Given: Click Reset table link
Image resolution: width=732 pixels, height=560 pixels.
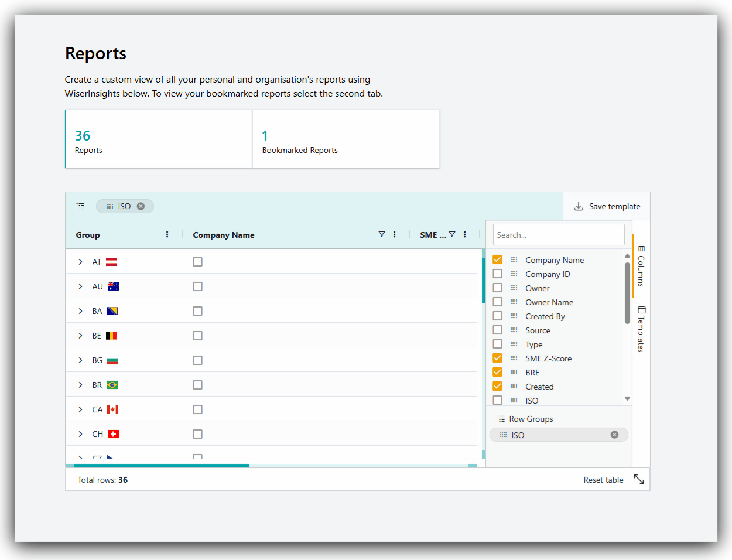Looking at the screenshot, I should point(603,480).
